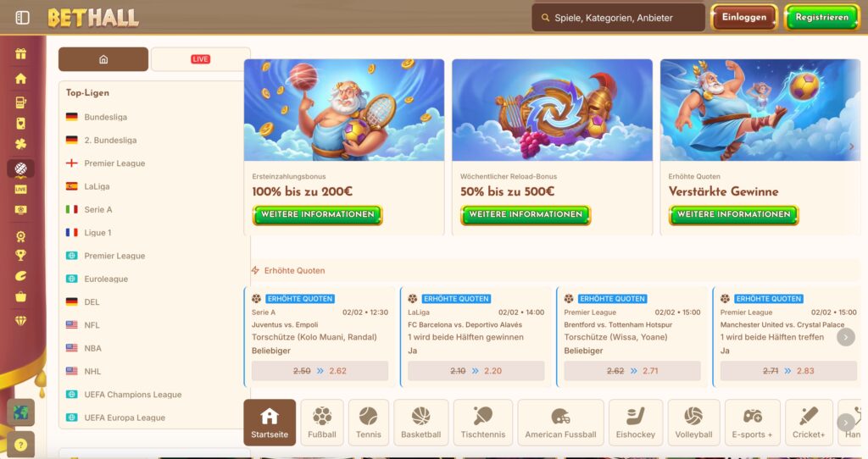868x459 pixels.
Task: Open the help question mark icon
Action: pyautogui.click(x=20, y=445)
